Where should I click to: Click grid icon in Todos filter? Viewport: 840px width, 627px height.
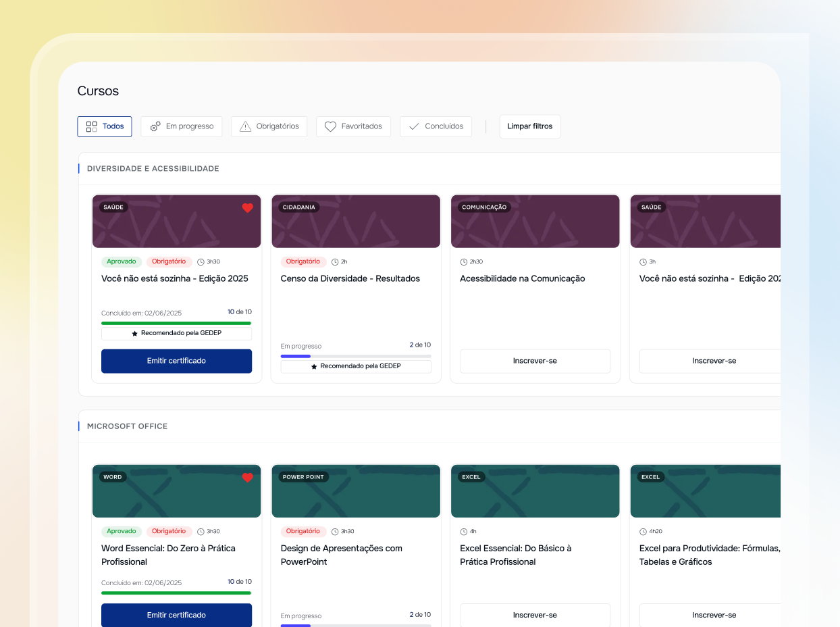tap(92, 126)
